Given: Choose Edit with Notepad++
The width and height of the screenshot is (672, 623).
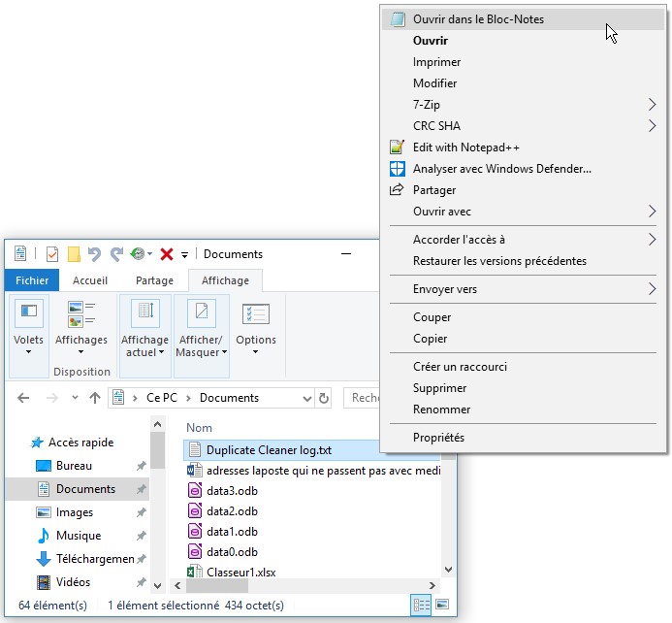Looking at the screenshot, I should click(465, 148).
